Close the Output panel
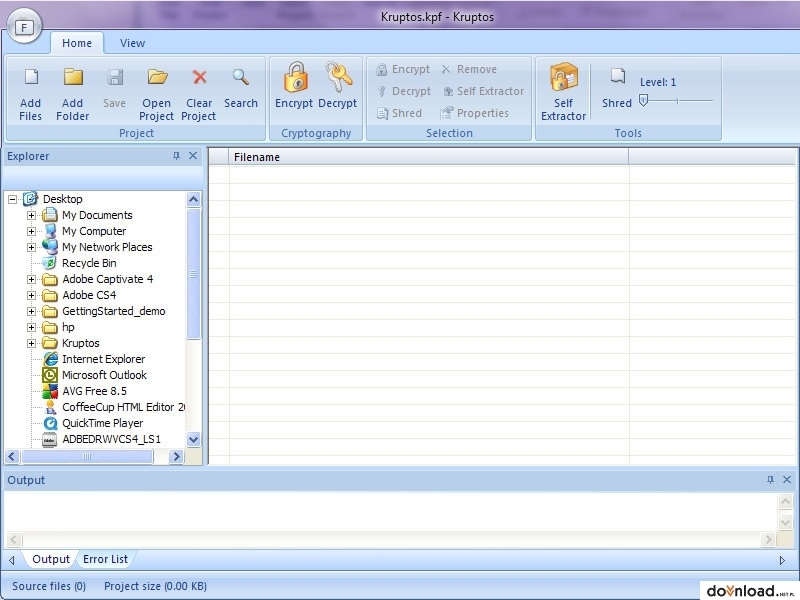The image size is (800, 600). (x=787, y=480)
